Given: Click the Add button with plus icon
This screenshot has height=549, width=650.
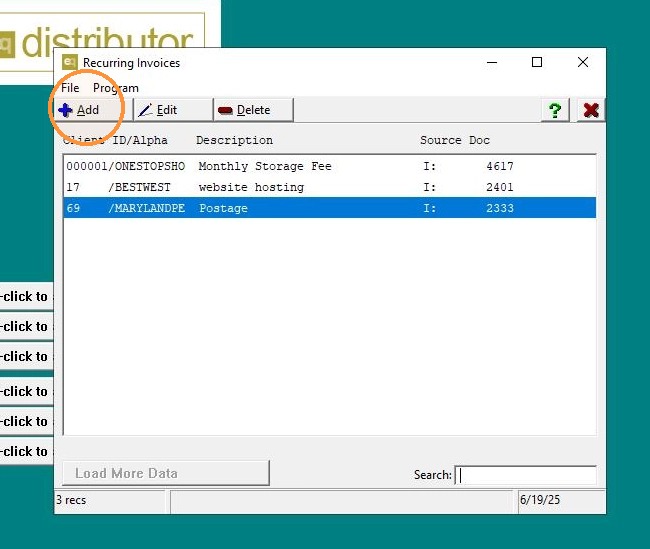Looking at the screenshot, I should click(93, 110).
